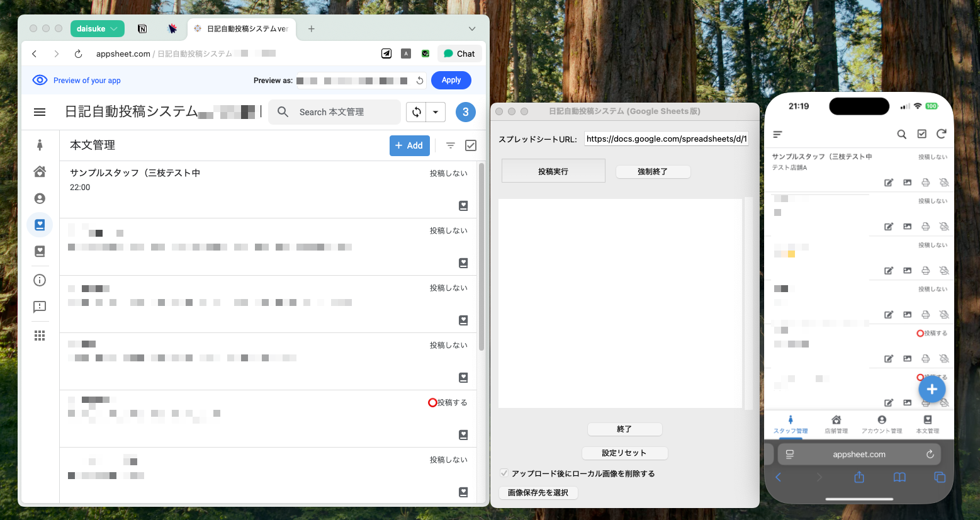Tap the Safari share icon on phone
Screen dimensions: 980x520
click(859, 477)
